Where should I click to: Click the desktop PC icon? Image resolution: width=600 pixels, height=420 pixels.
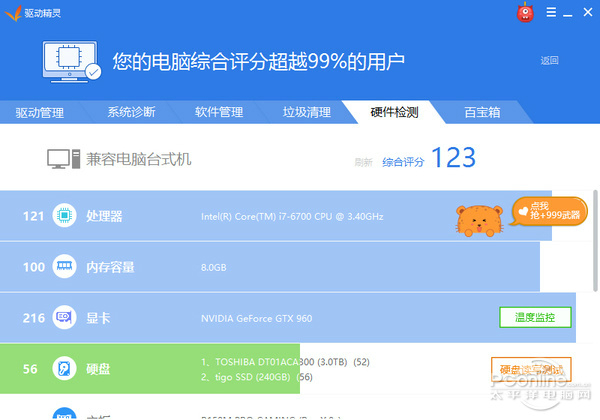pos(64,159)
